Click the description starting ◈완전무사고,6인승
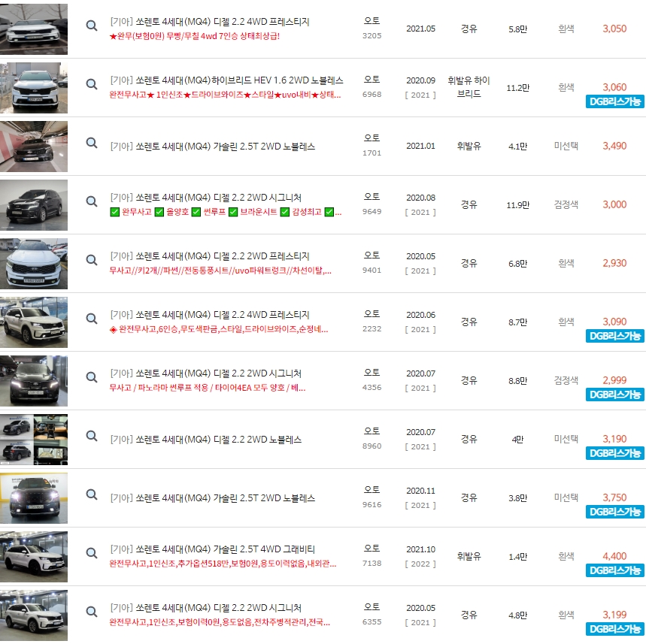The height and width of the screenshot is (644, 646). coord(219,329)
